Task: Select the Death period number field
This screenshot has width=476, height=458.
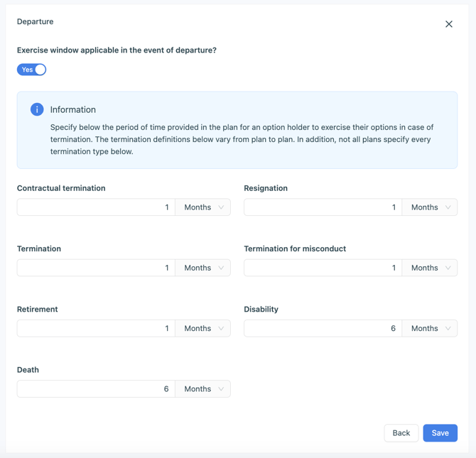Action: (96, 389)
